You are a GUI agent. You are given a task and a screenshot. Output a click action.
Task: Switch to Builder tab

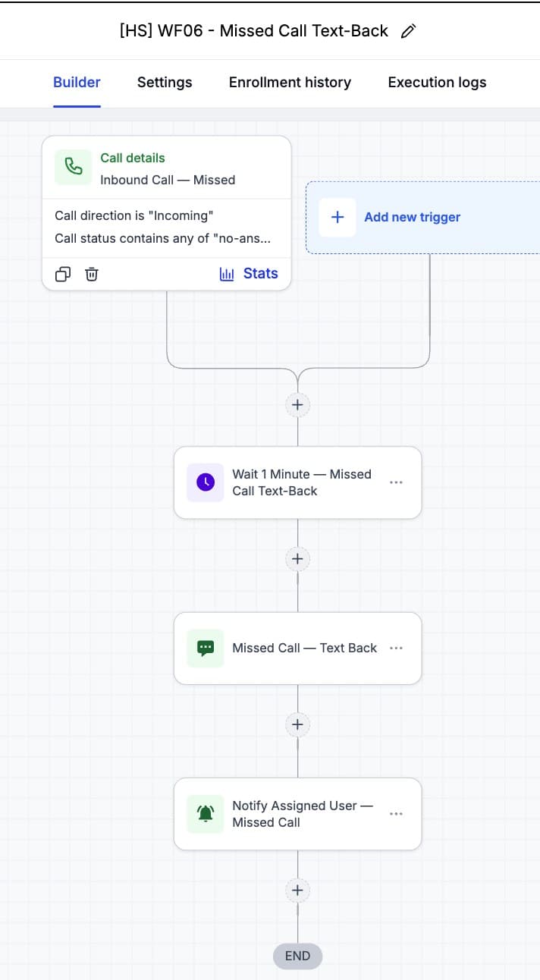(x=77, y=82)
